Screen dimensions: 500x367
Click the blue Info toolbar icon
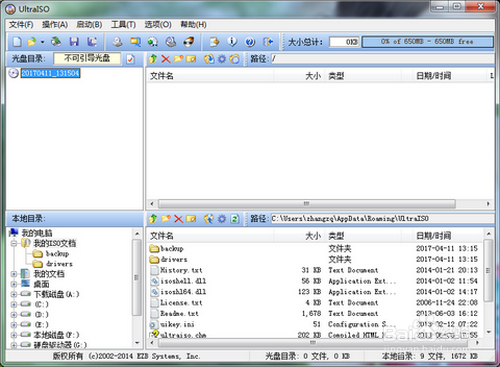232,42
